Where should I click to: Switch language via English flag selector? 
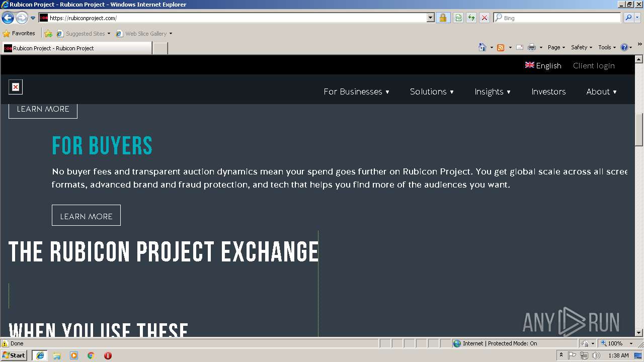pyautogui.click(x=543, y=65)
